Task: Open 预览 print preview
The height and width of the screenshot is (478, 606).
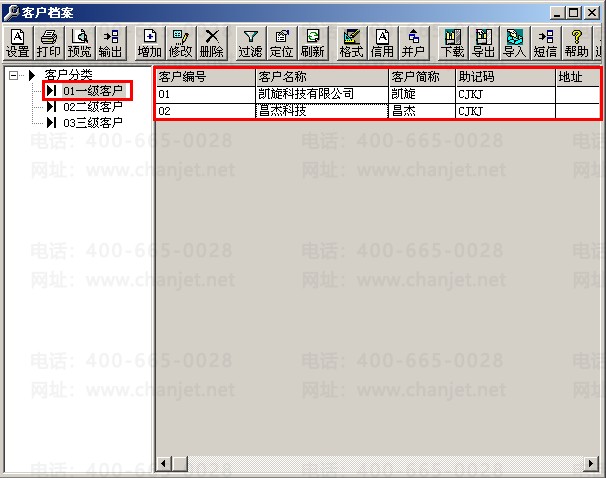Action: click(80, 43)
